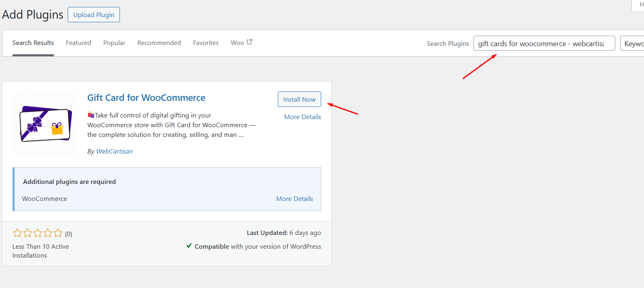Image resolution: width=644 pixels, height=288 pixels.
Task: Switch to the Featured tab
Action: pyautogui.click(x=78, y=43)
